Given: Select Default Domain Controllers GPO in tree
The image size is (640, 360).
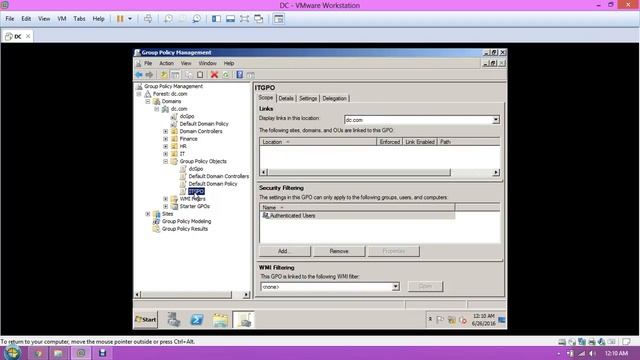Looking at the screenshot, I should pos(218,176).
